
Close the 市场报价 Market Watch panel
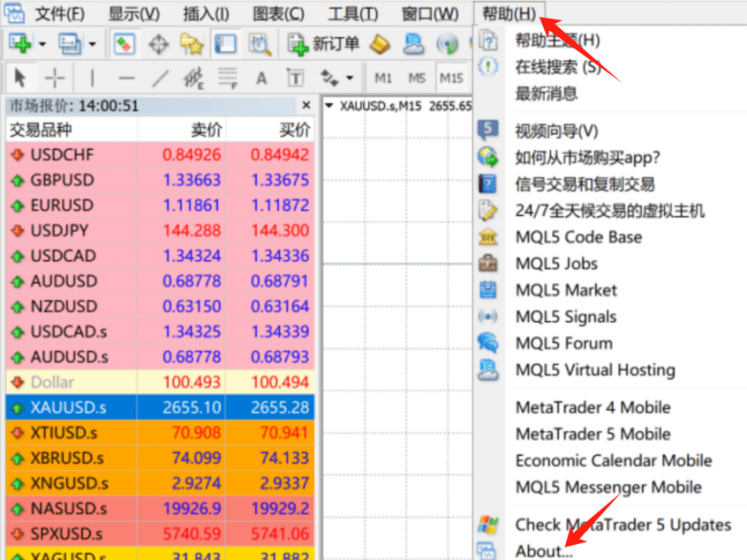pos(307,105)
